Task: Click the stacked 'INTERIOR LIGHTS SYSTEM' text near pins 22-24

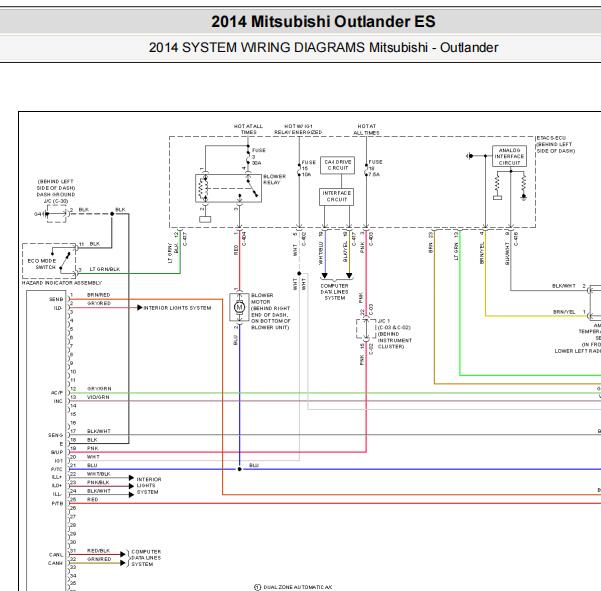Action: [149, 486]
